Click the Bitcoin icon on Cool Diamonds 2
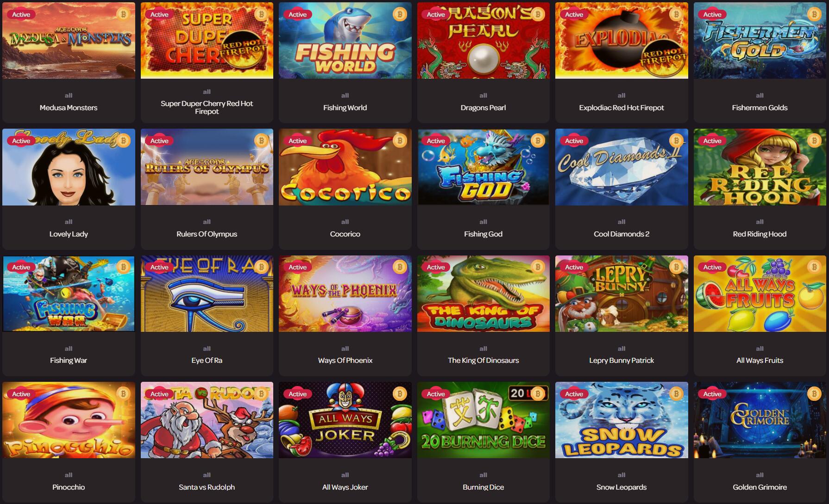The width and height of the screenshot is (829, 504). pyautogui.click(x=676, y=141)
